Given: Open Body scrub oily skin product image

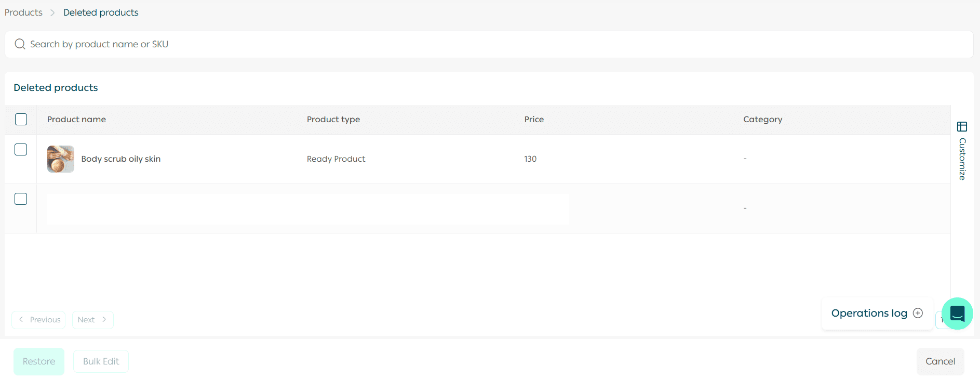Looking at the screenshot, I should click(61, 159).
